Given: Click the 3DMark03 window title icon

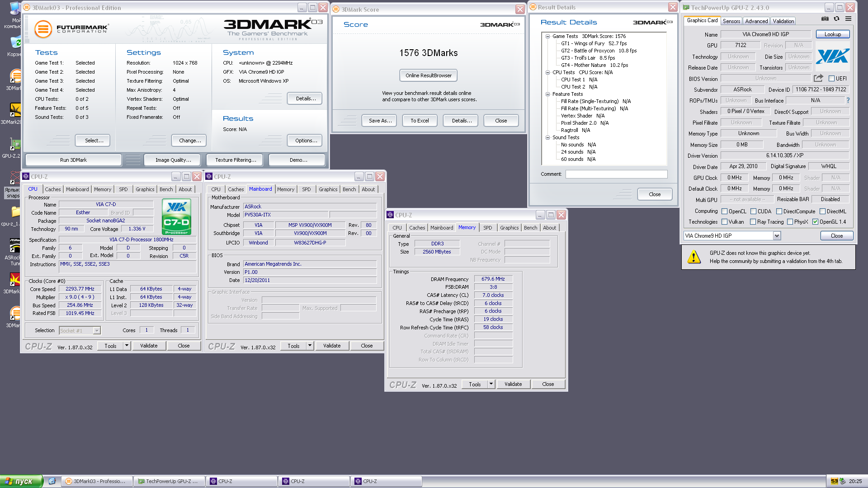Looking at the screenshot, I should tap(27, 8).
